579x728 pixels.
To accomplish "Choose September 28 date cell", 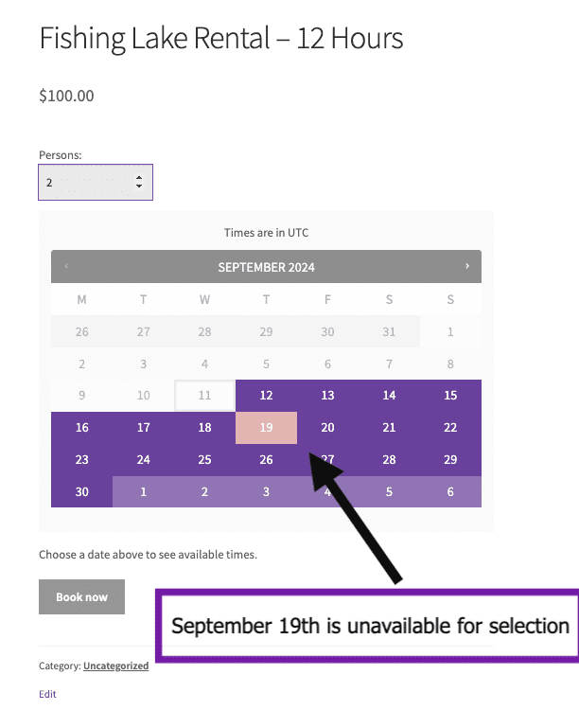I will click(389, 459).
